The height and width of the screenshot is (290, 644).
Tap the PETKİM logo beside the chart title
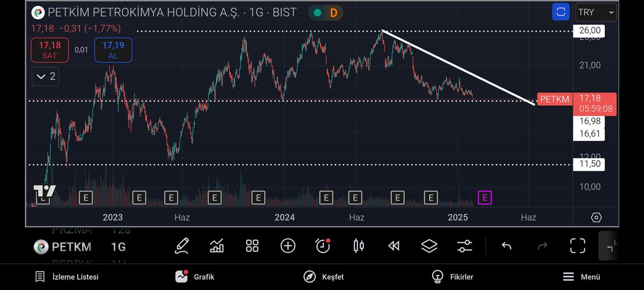pos(38,12)
